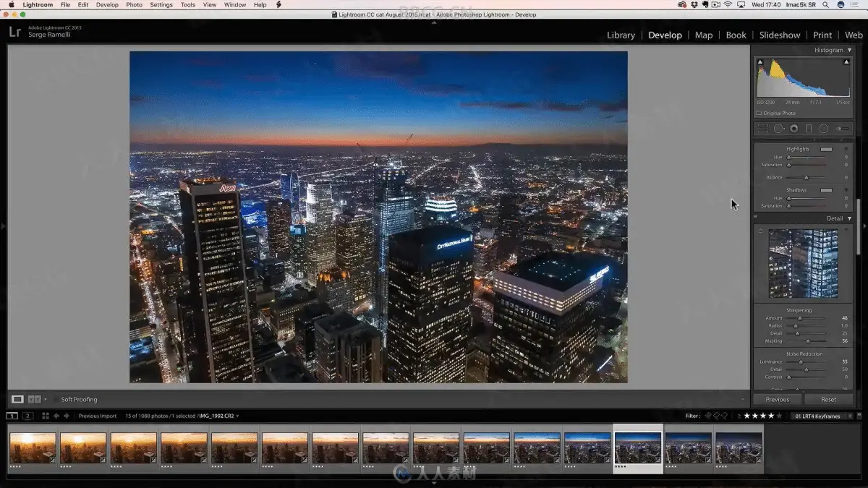Viewport: 868px width, 488px height.
Task: Click the Previous button
Action: point(778,399)
